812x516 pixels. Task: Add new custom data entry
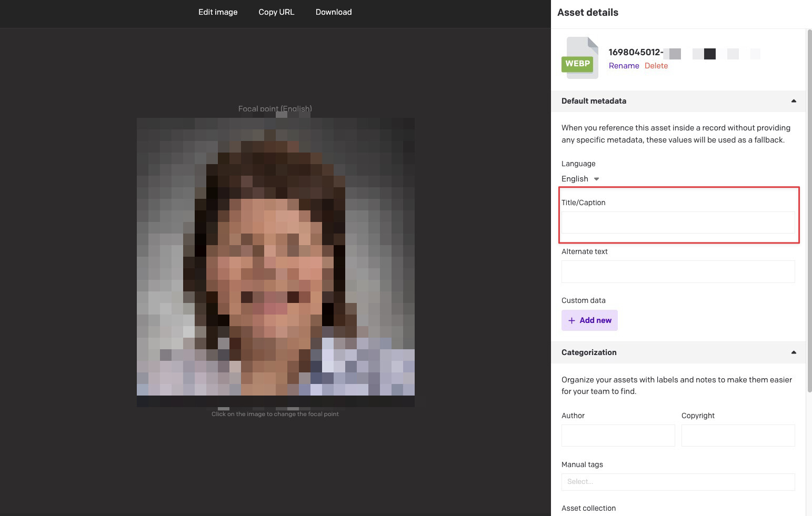(589, 320)
